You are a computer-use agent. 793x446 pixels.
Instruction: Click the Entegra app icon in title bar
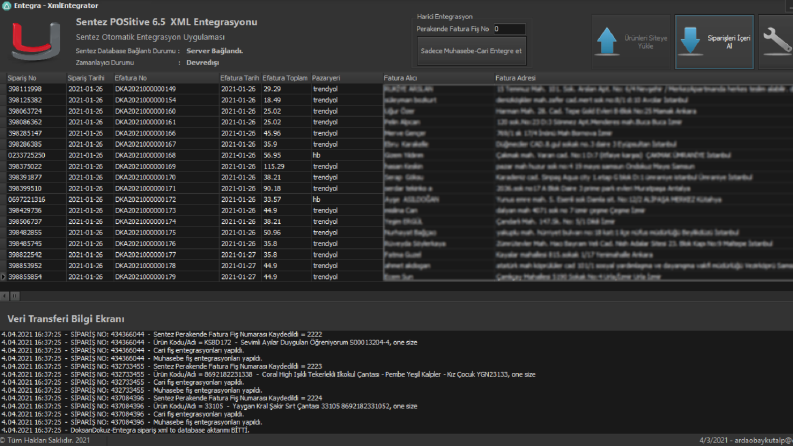tap(7, 6)
